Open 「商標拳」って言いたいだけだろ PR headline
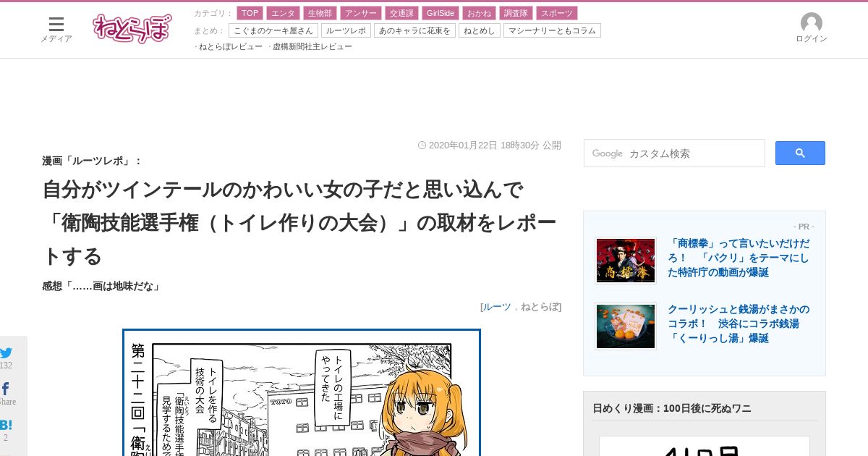Screen dimensions: 868x456 click(x=739, y=258)
